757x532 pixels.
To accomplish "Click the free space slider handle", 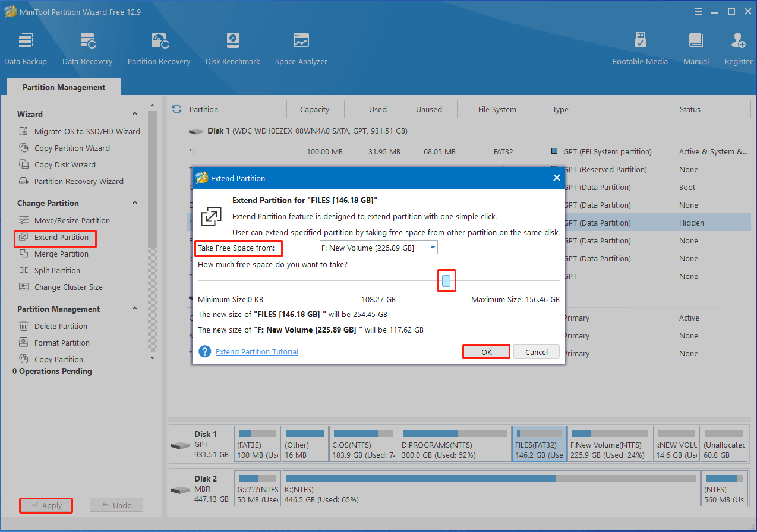I will coord(446,281).
